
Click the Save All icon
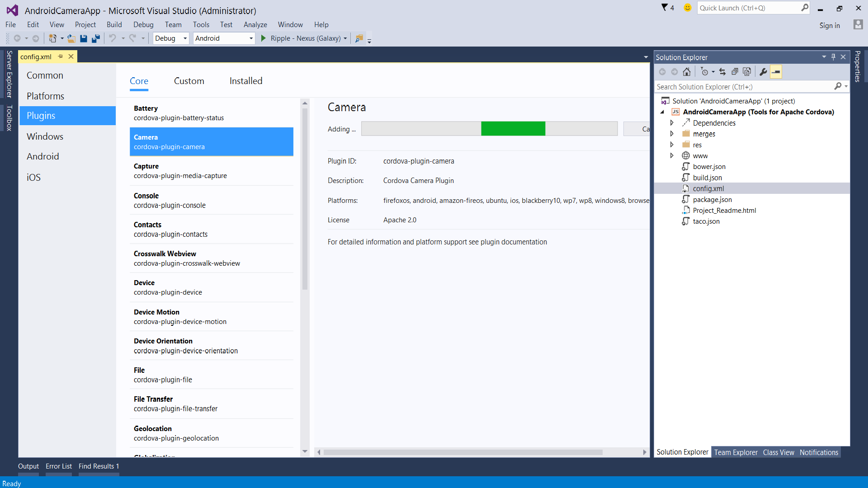click(96, 38)
